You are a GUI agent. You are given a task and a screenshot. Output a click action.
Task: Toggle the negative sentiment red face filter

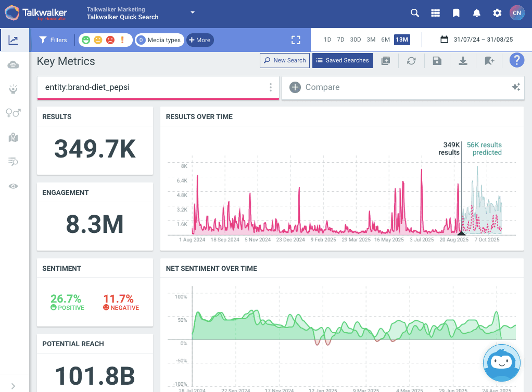pyautogui.click(x=110, y=40)
